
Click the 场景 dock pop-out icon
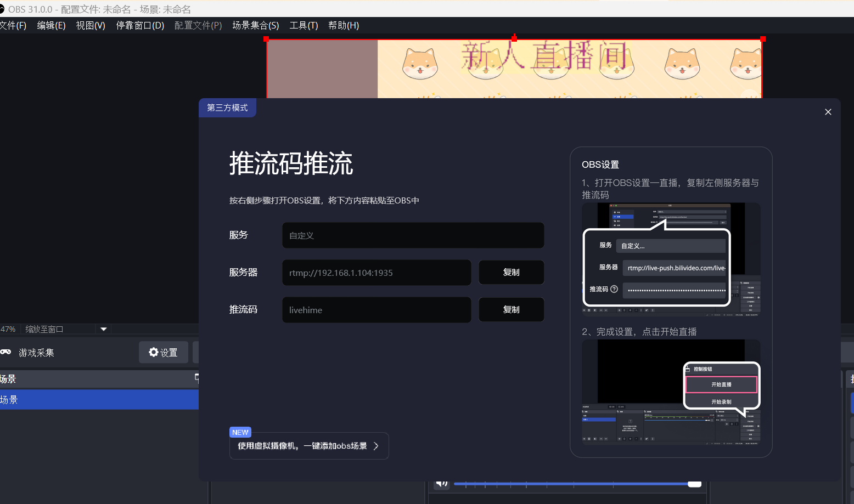196,377
